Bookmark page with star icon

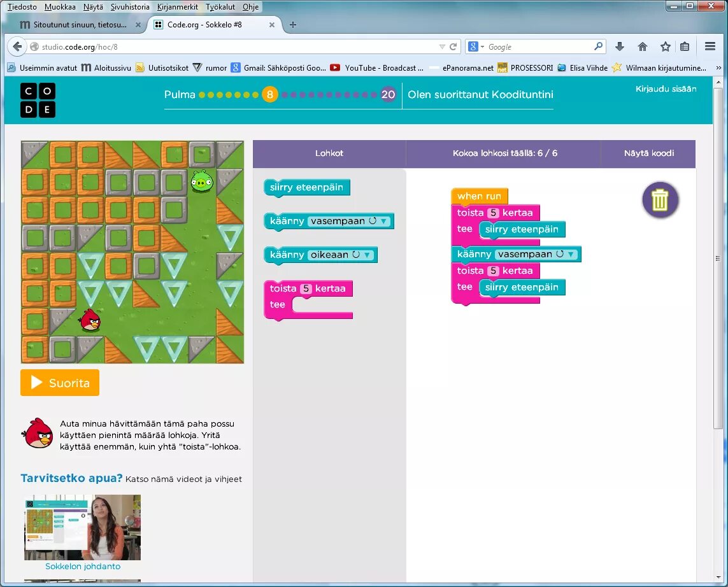point(666,46)
